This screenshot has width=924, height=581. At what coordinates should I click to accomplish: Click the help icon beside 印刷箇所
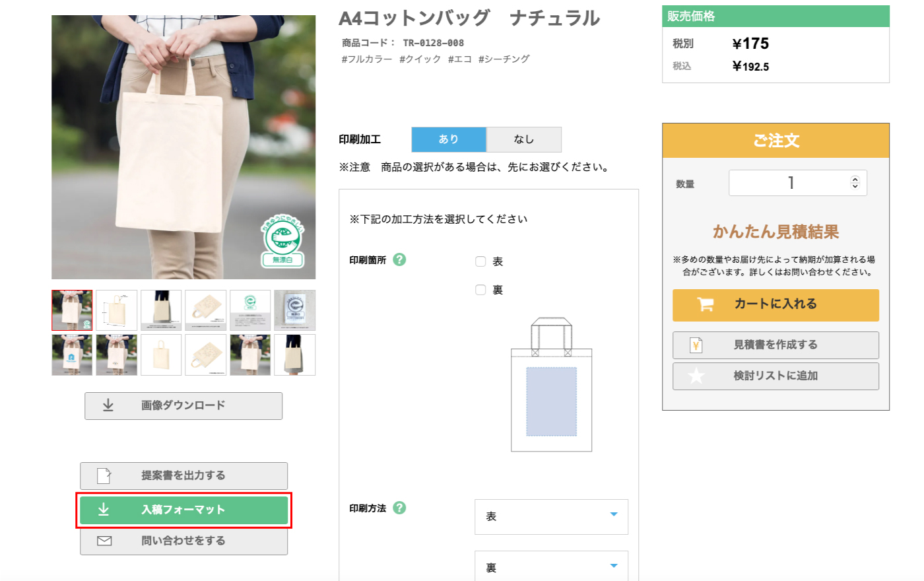click(x=399, y=259)
